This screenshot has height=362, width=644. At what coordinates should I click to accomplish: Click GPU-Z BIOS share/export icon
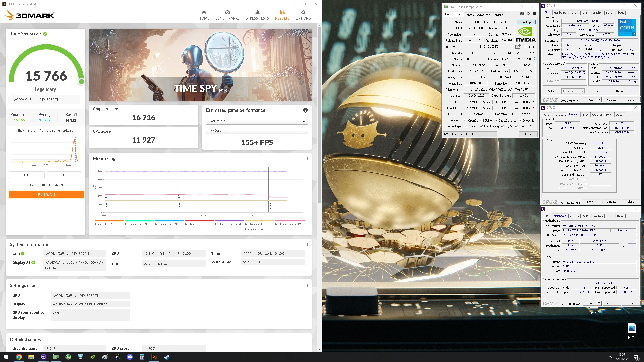pyautogui.click(x=518, y=47)
